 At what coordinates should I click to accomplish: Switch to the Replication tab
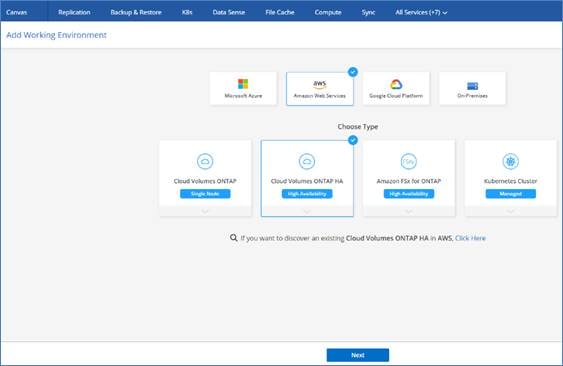click(x=74, y=12)
